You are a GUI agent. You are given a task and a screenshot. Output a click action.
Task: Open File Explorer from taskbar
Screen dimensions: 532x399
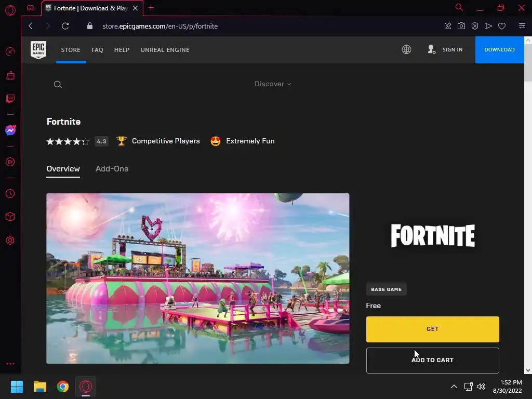[x=39, y=387]
